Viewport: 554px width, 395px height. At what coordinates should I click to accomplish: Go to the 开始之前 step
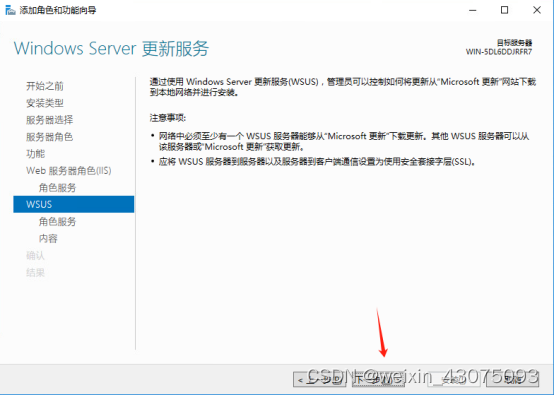tap(45, 86)
